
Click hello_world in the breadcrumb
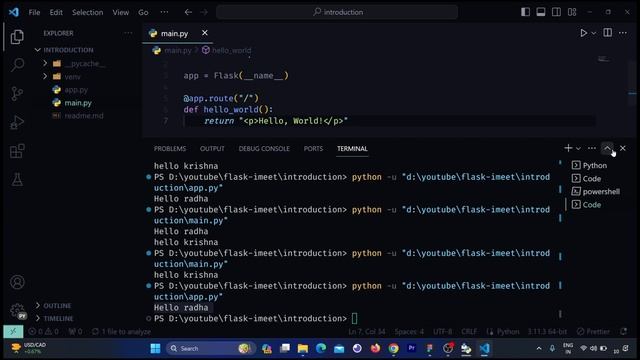click(231, 50)
